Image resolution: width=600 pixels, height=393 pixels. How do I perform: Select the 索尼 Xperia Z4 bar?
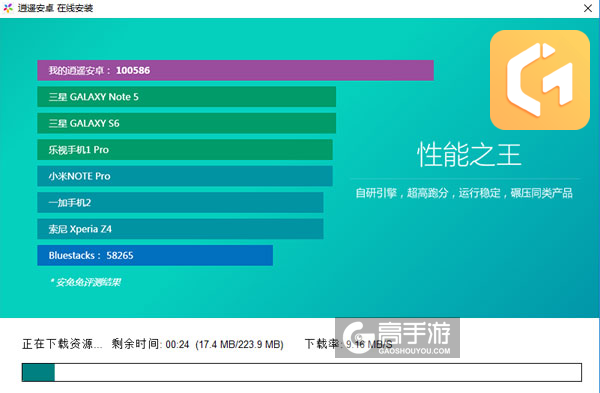[180, 229]
